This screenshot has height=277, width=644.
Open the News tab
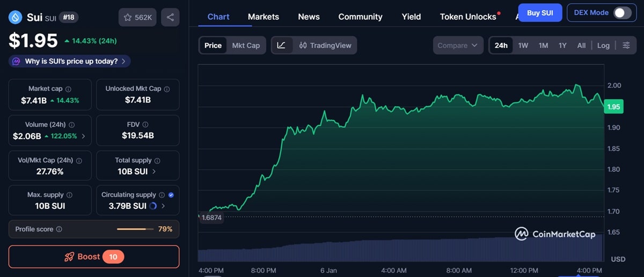[309, 17]
